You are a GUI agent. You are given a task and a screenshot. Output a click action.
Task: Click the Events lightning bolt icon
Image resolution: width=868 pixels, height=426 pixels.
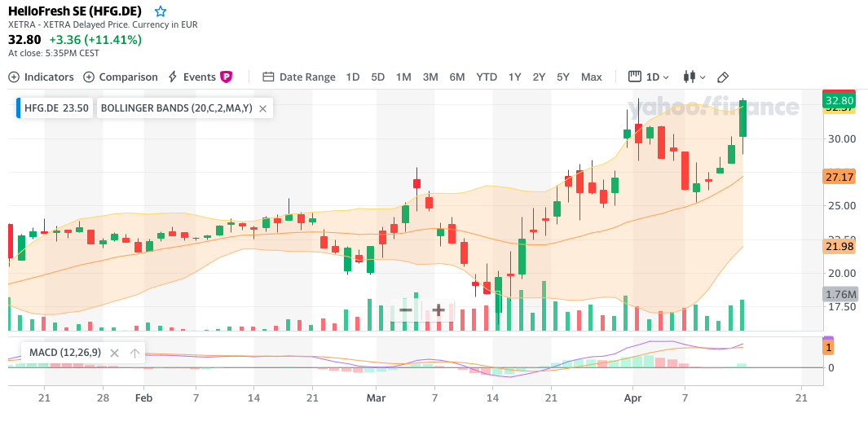(x=173, y=77)
